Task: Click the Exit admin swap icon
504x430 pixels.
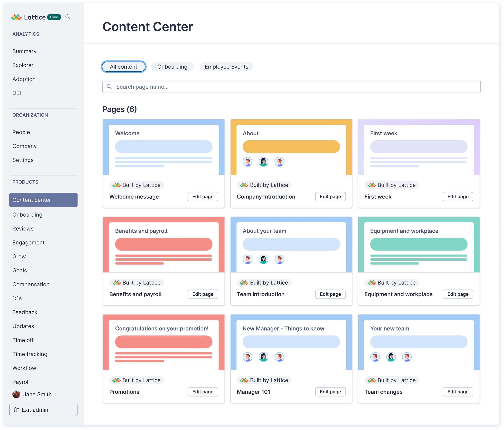Action: click(x=16, y=410)
